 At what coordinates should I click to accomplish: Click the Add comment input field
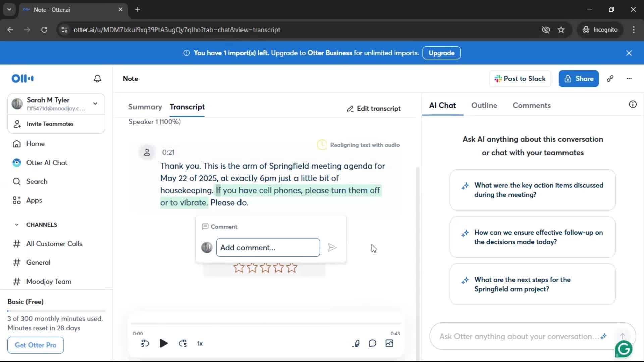click(x=268, y=247)
